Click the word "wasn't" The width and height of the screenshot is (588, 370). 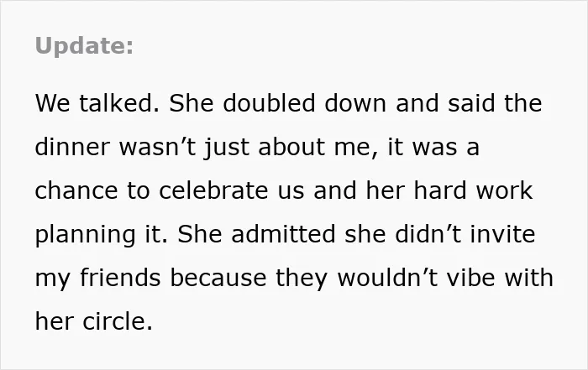click(x=157, y=147)
